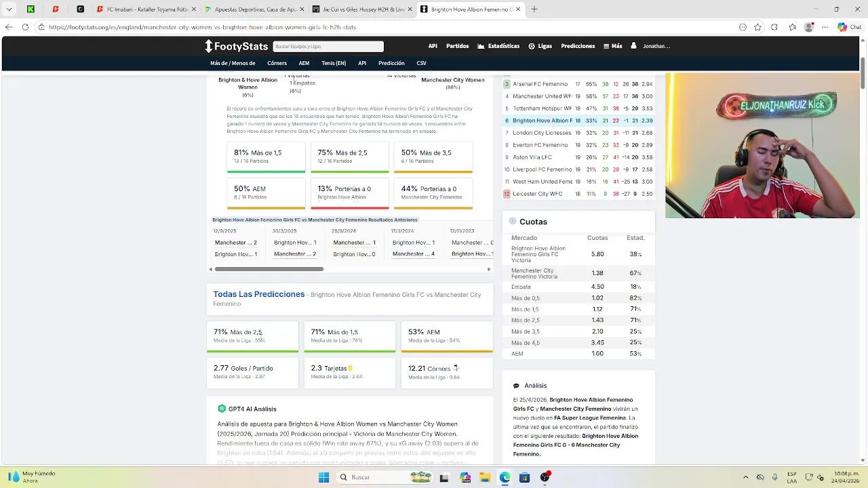Open Copilot Chat in browser toolbar
The image size is (868, 488).
click(848, 27)
